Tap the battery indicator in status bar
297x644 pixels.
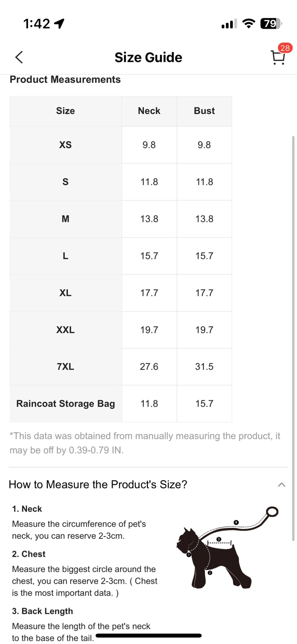tap(271, 24)
